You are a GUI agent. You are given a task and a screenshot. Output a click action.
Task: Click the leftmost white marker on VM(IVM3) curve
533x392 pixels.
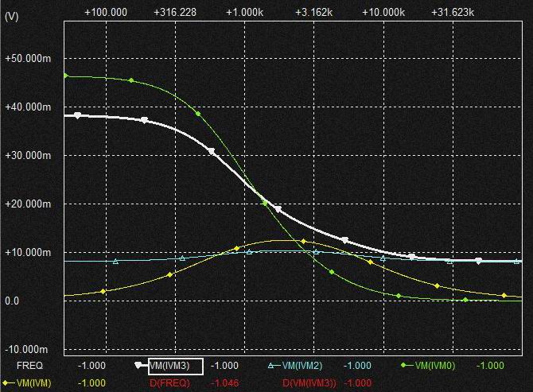coord(77,116)
